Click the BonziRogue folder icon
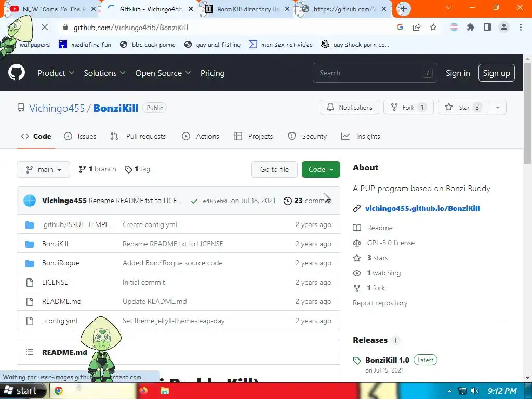Image resolution: width=532 pixels, height=399 pixels. coord(30,263)
